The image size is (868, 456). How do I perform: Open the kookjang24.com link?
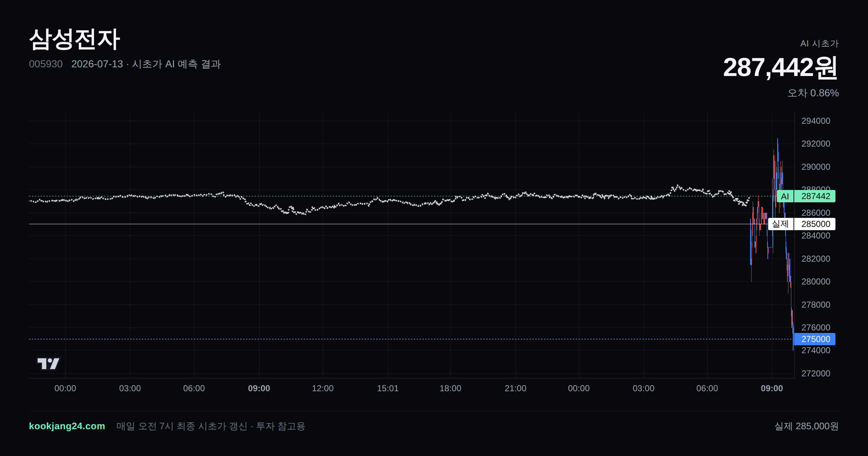click(x=67, y=426)
